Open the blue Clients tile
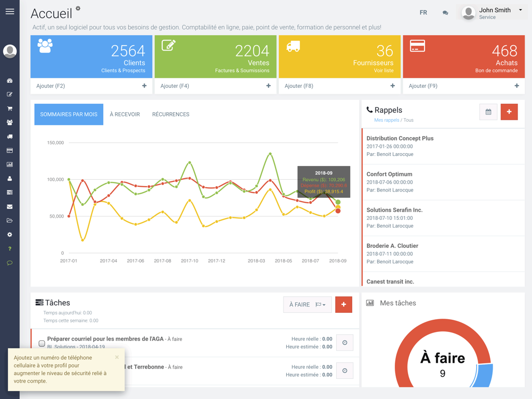The image size is (532, 399). (x=92, y=57)
